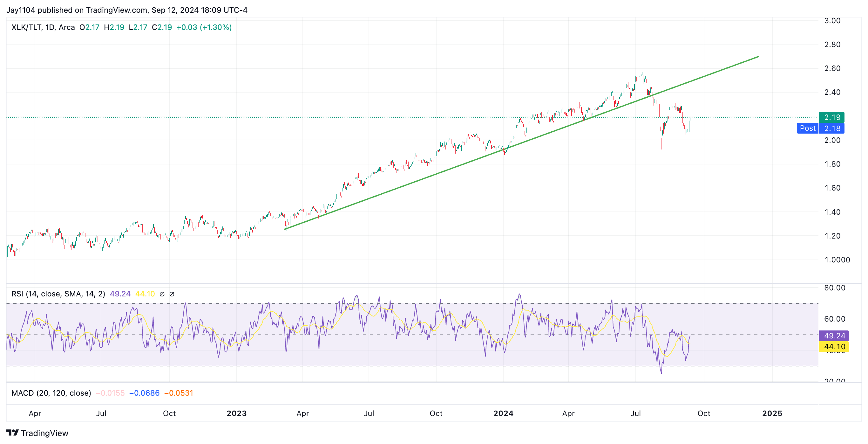Click the 2023 label on time axis
The width and height of the screenshot is (868, 444).
coord(237,413)
